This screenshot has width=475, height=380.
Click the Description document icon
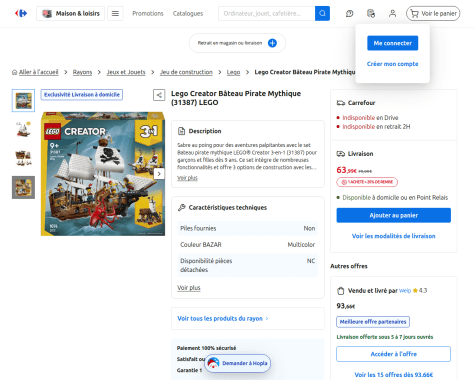pos(181,131)
